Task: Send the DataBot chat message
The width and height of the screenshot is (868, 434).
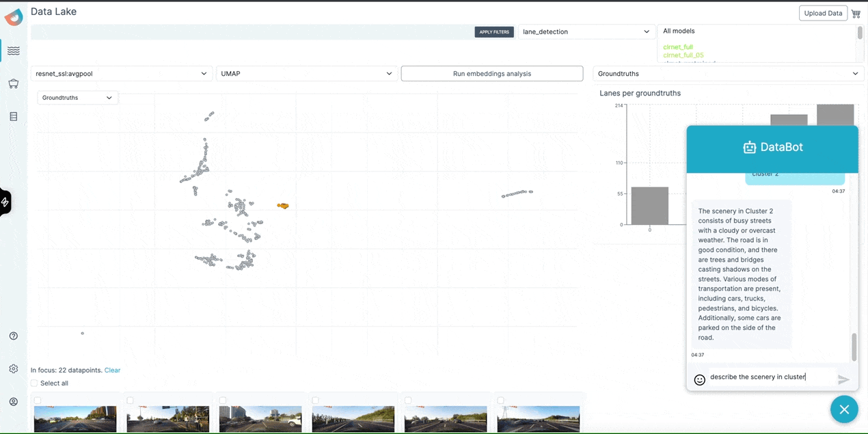Action: click(x=843, y=380)
